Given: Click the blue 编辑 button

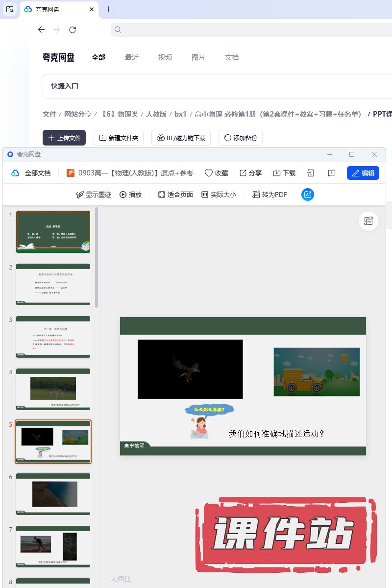Looking at the screenshot, I should point(363,173).
